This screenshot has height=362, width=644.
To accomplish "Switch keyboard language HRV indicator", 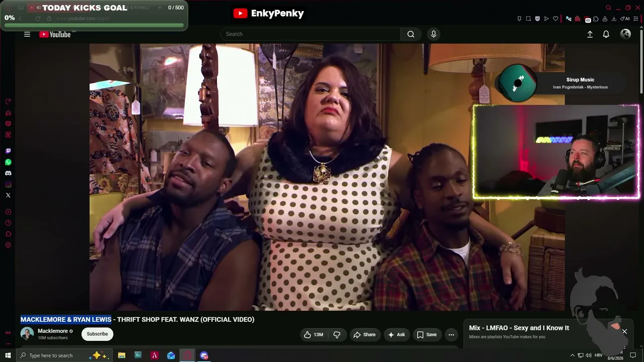I will click(599, 355).
